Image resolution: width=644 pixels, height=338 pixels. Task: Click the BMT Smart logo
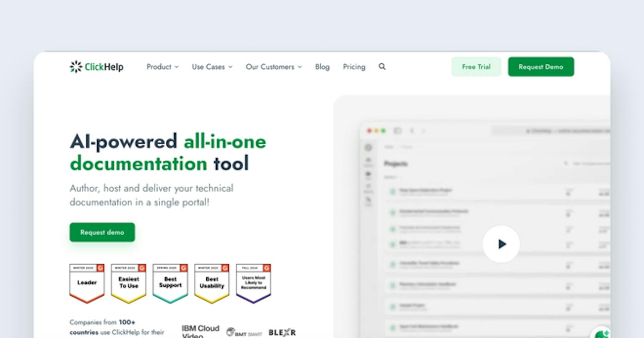(244, 333)
